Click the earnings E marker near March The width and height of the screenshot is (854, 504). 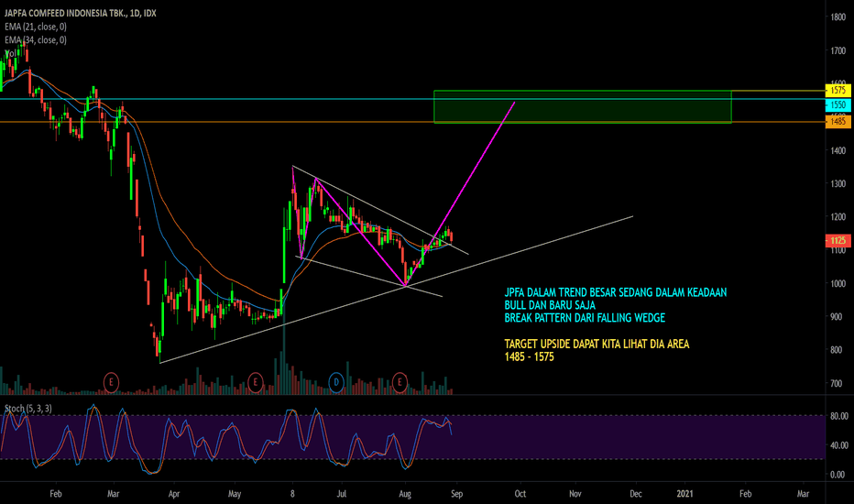point(111,382)
